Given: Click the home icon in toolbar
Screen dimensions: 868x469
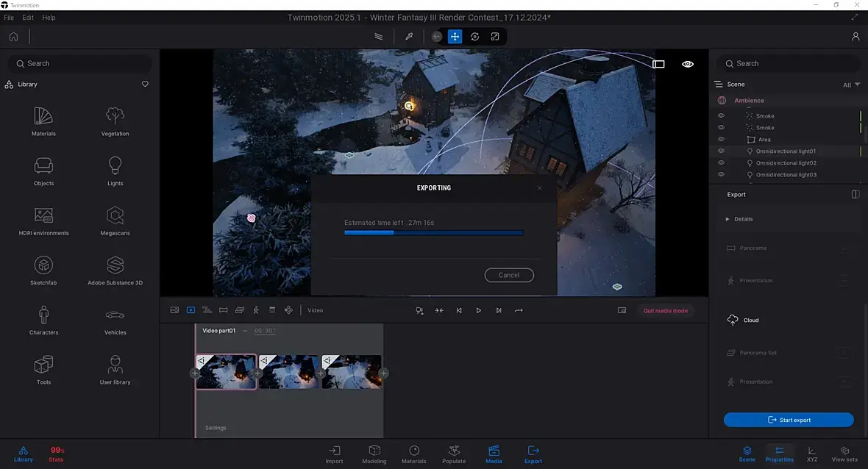Looking at the screenshot, I should point(13,36).
